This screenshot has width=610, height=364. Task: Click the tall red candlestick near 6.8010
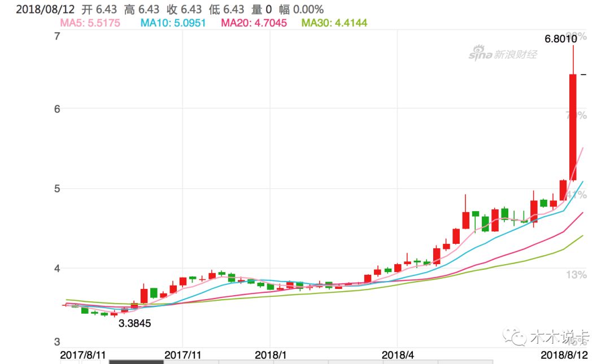pos(572,127)
